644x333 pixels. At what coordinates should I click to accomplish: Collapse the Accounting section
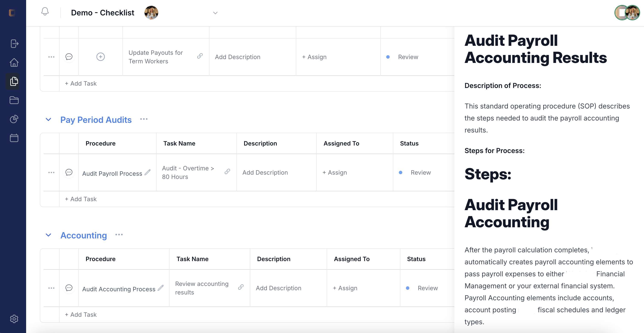pyautogui.click(x=48, y=235)
